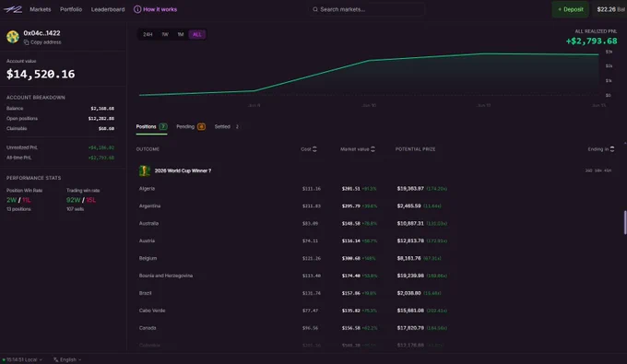Viewport: 627px width, 364px height.
Task: Click the Argentina outcome row
Action: point(376,206)
